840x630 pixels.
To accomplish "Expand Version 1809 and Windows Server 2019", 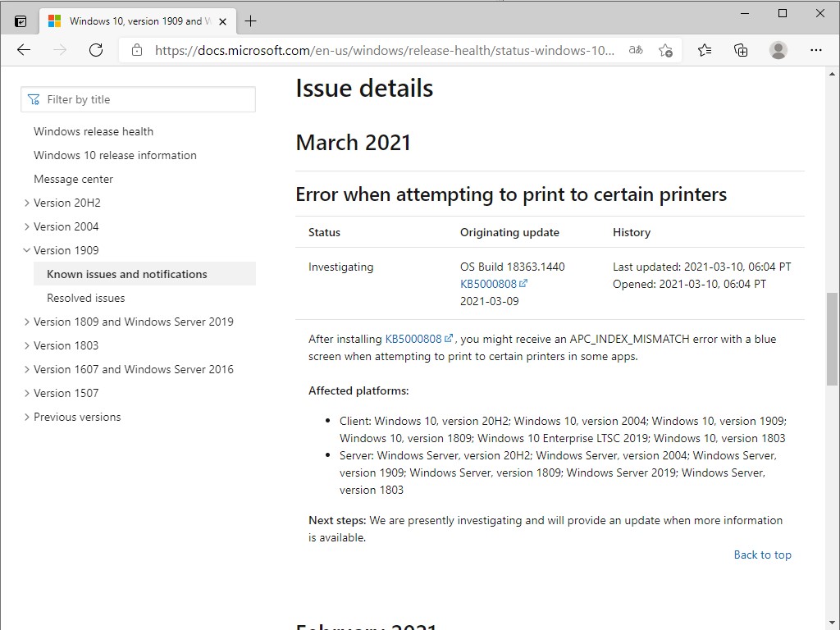I will (x=27, y=322).
